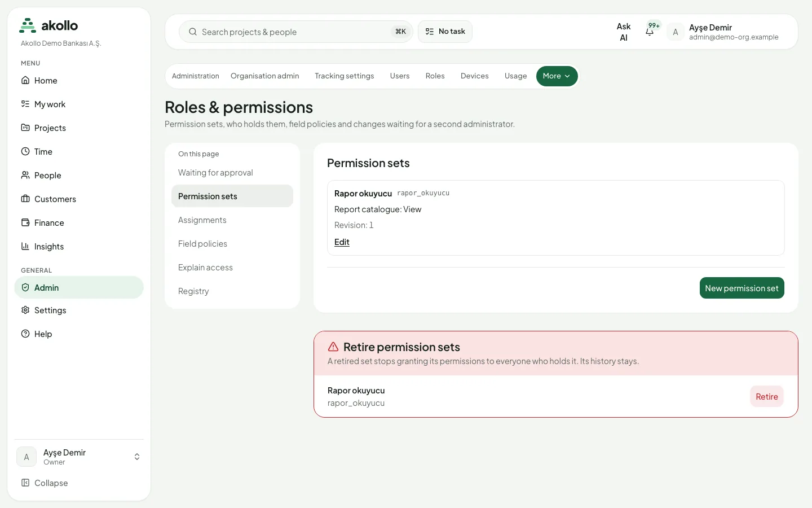Select Admin in the sidebar
The height and width of the screenshot is (508, 812).
79,287
